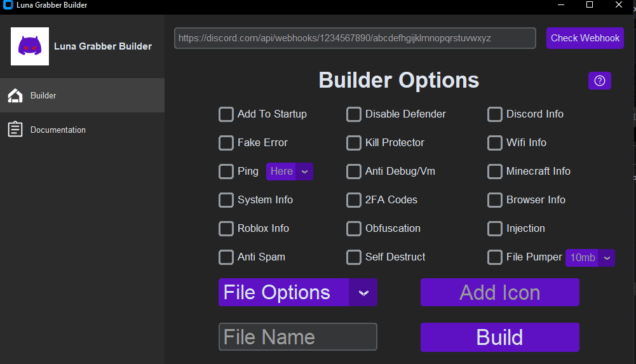This screenshot has width=636, height=364.
Task: Switch to the Documentation tab label
Action: click(58, 130)
